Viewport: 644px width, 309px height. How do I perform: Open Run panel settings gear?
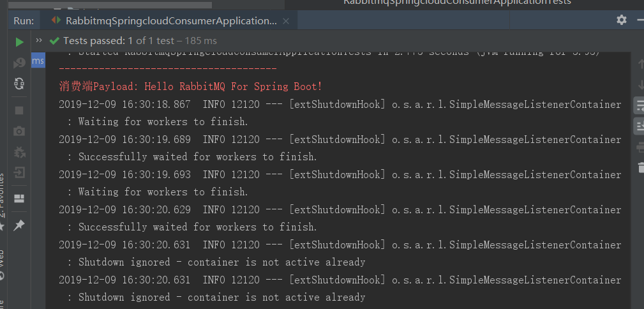coord(622,20)
